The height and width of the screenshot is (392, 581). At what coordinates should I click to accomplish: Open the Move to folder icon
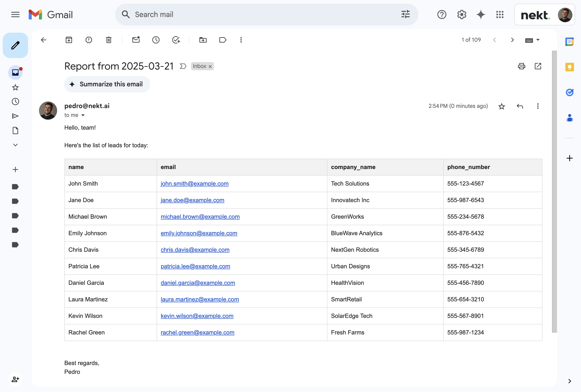coord(203,40)
